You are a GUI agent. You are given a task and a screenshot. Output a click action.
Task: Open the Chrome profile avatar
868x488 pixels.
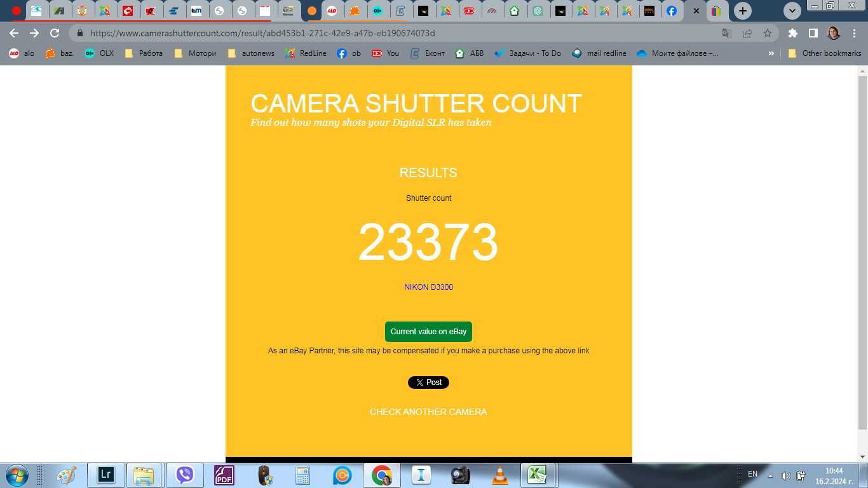click(834, 33)
